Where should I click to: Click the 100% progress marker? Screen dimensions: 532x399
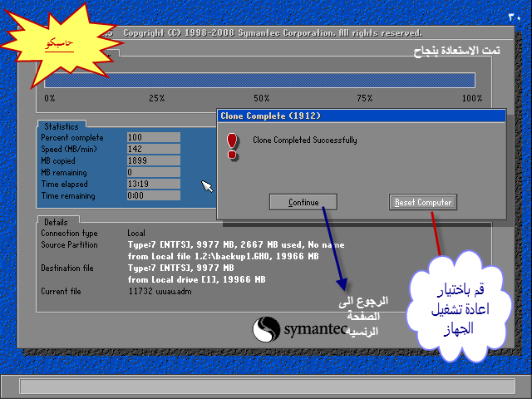[472, 98]
